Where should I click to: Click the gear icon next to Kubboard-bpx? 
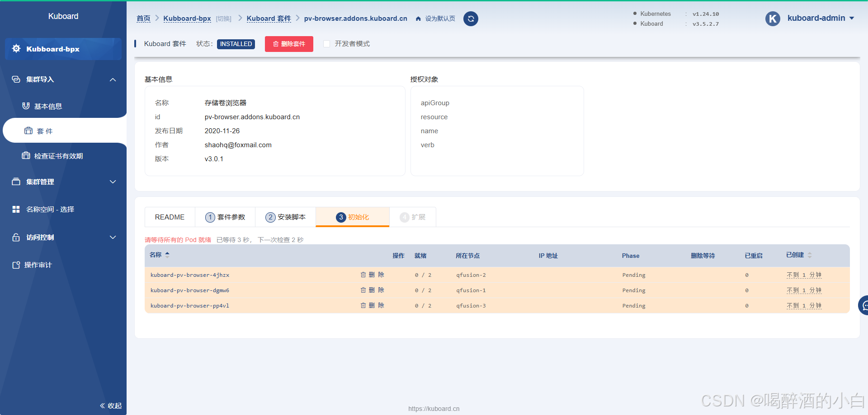(16, 49)
